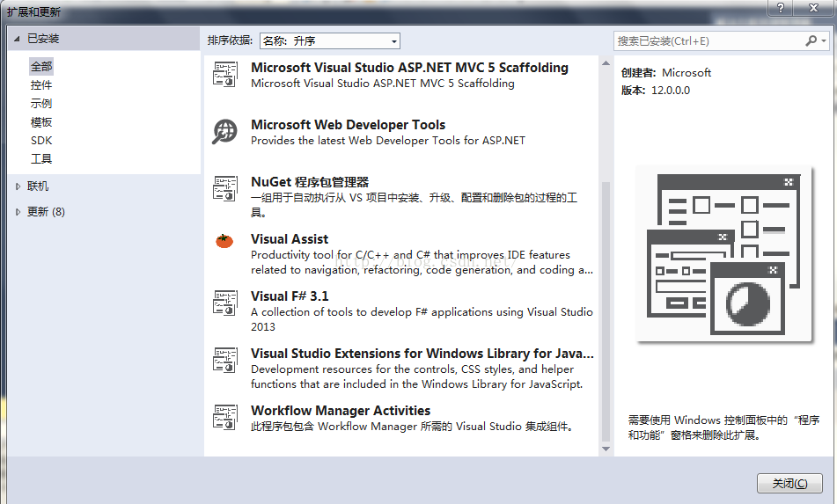Select Visual Studio Extensions for Windows Library title
Viewport: 837px width, 504px height.
(422, 353)
